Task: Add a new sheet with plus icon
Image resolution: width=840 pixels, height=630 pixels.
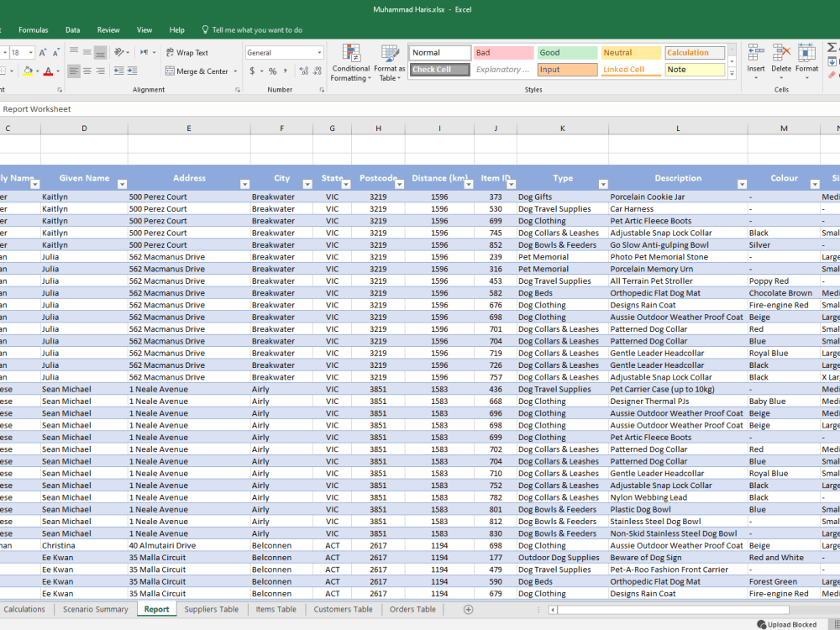Action: coord(468,609)
